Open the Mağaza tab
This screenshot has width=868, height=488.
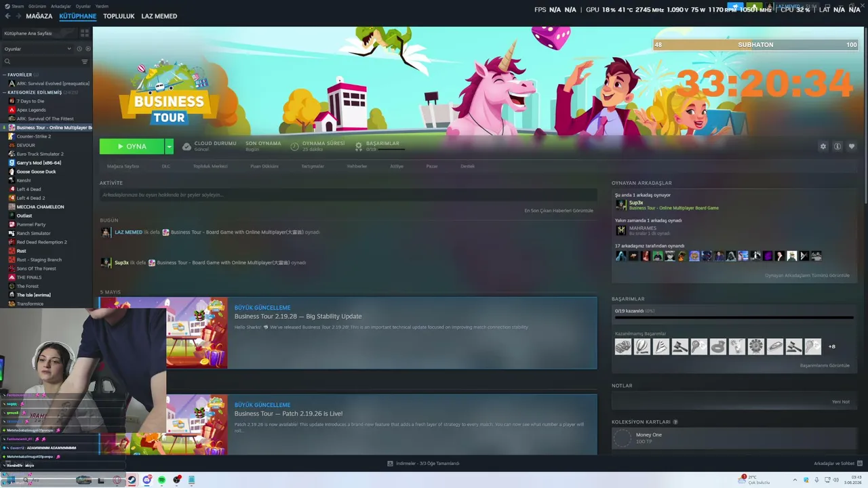tap(39, 16)
